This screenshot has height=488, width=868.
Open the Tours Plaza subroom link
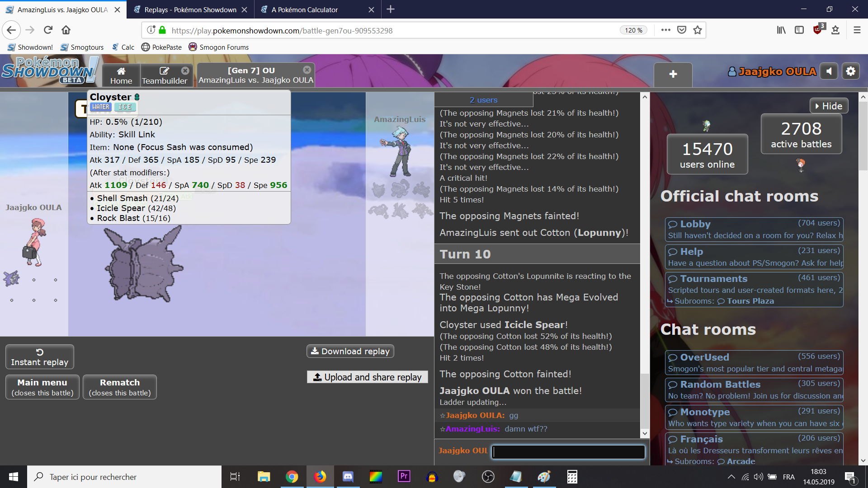pyautogui.click(x=750, y=301)
